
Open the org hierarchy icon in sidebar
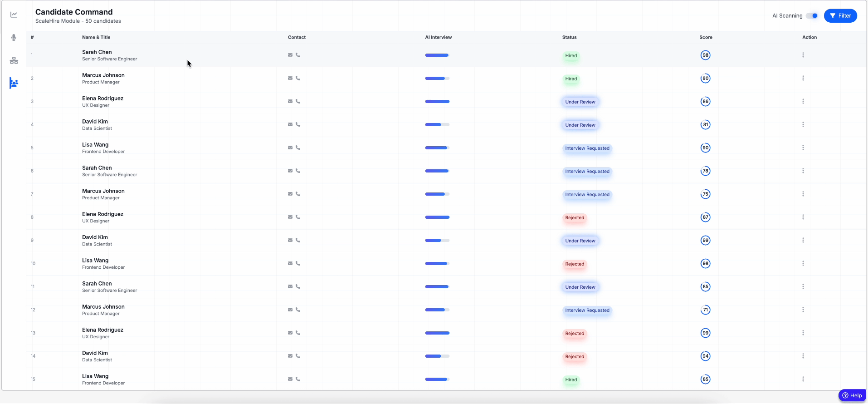[x=14, y=60]
